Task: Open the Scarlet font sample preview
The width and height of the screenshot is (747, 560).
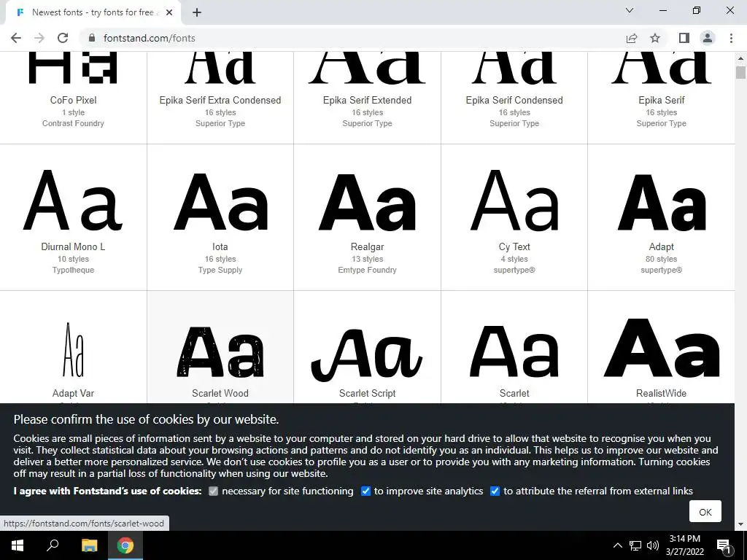Action: (x=514, y=351)
